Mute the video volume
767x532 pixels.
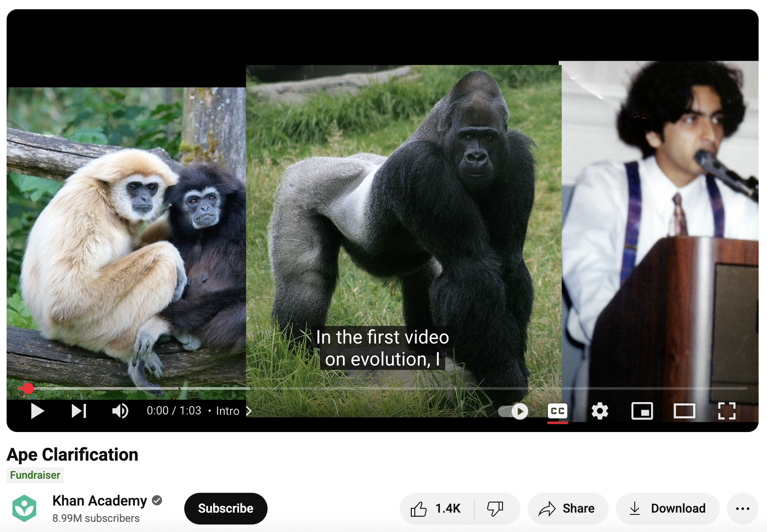click(x=119, y=411)
